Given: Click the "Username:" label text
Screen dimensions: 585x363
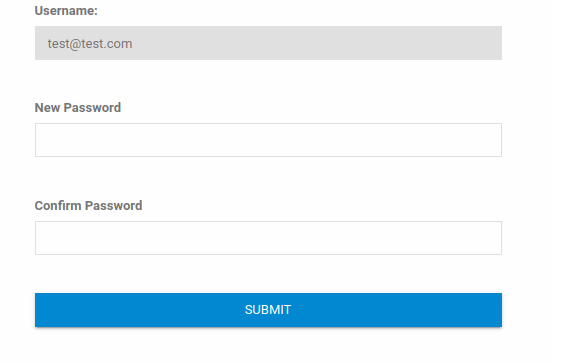Looking at the screenshot, I should [66, 11].
